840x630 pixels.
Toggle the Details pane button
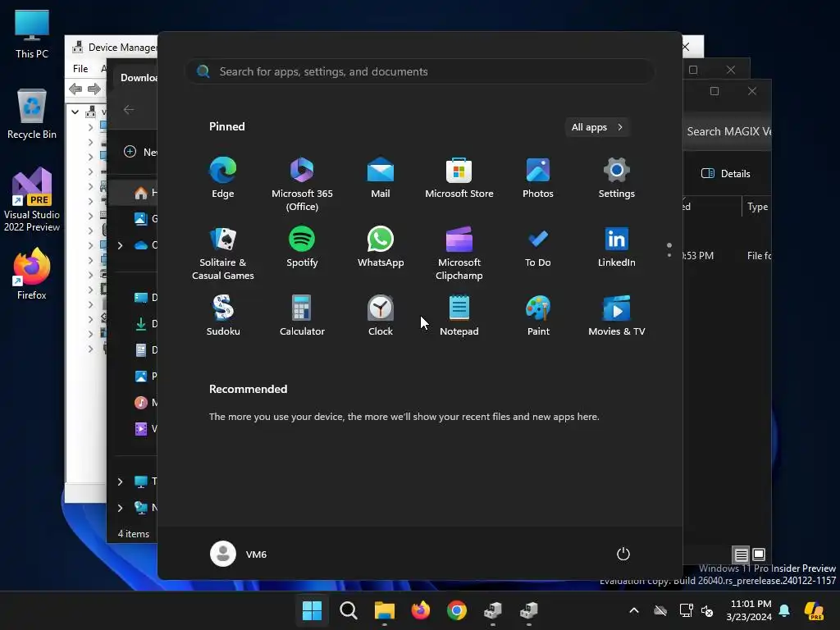click(x=725, y=174)
